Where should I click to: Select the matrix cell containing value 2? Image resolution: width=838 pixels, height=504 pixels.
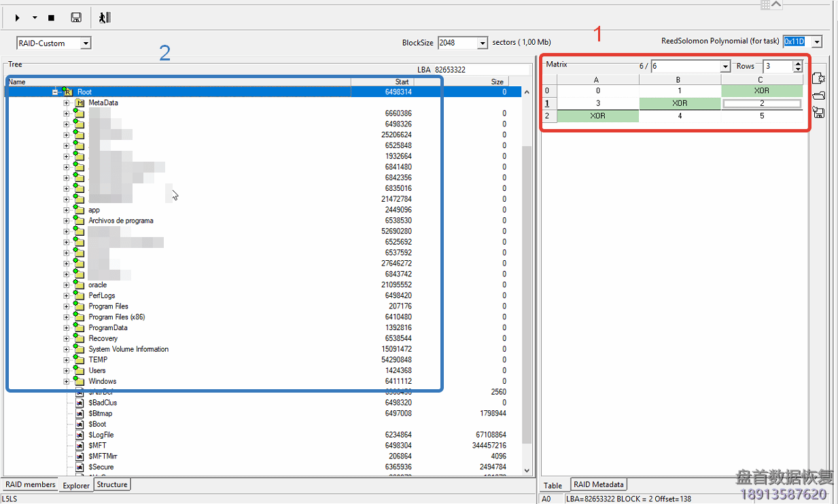[762, 103]
